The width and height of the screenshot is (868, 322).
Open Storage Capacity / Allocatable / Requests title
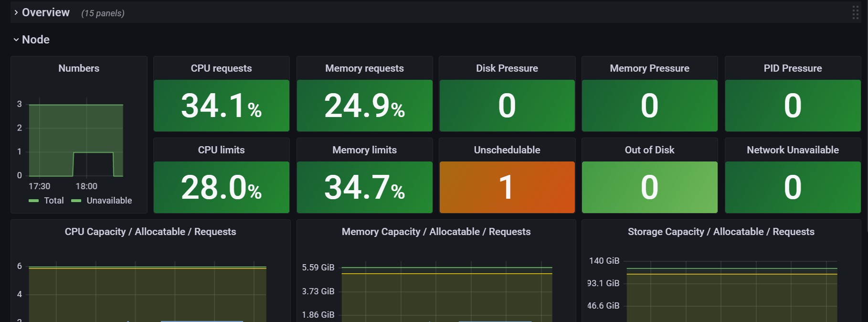point(721,232)
